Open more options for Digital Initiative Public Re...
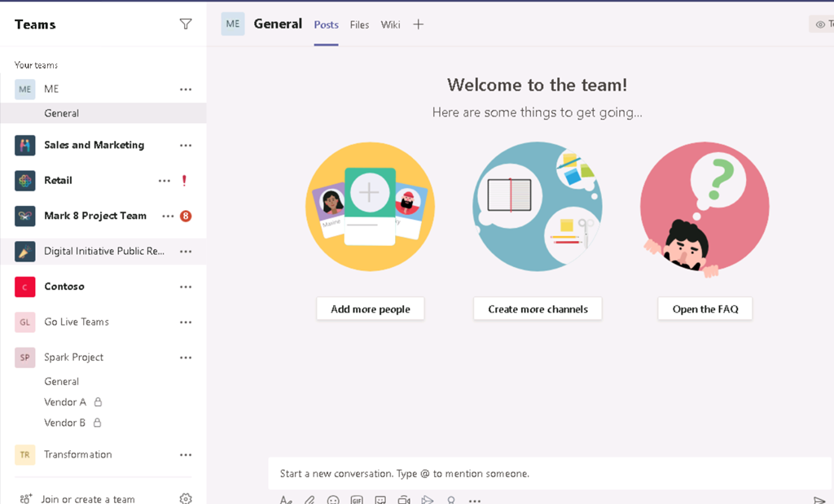Screen dimensions: 834x504 186,252
